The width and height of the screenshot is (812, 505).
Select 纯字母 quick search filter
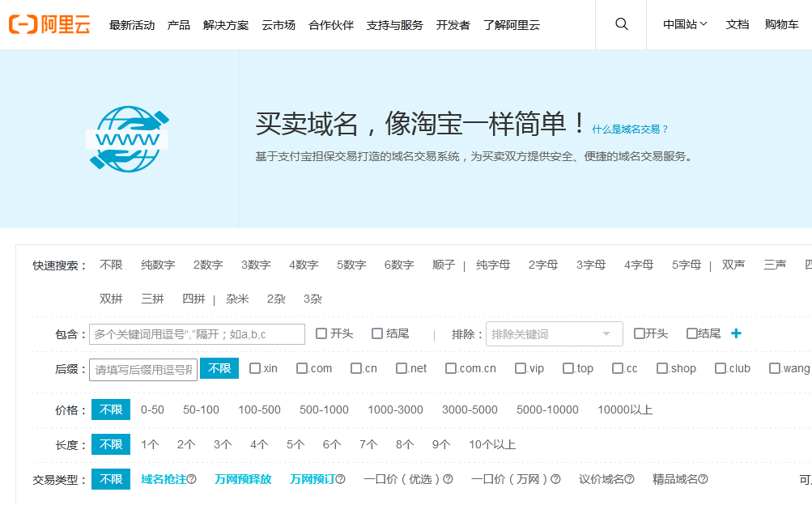click(x=493, y=265)
